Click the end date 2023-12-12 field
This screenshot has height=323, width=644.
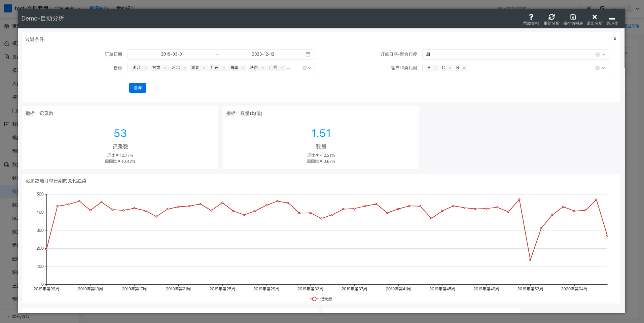pos(263,54)
